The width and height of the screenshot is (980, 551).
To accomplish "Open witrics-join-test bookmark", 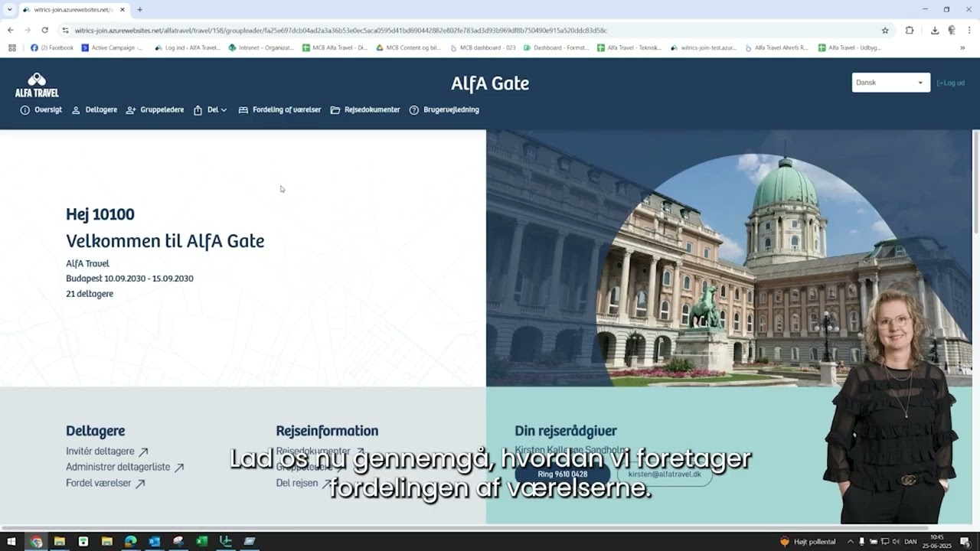I will [x=703, y=47].
